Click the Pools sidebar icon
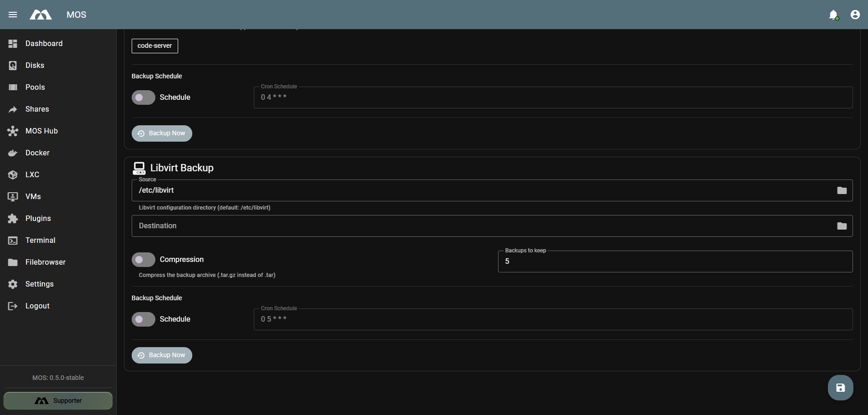 13,87
